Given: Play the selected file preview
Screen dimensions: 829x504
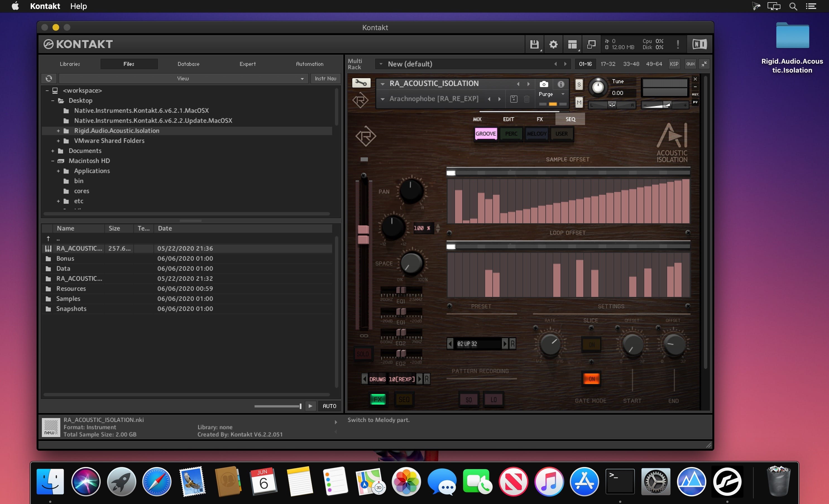Looking at the screenshot, I should (310, 406).
